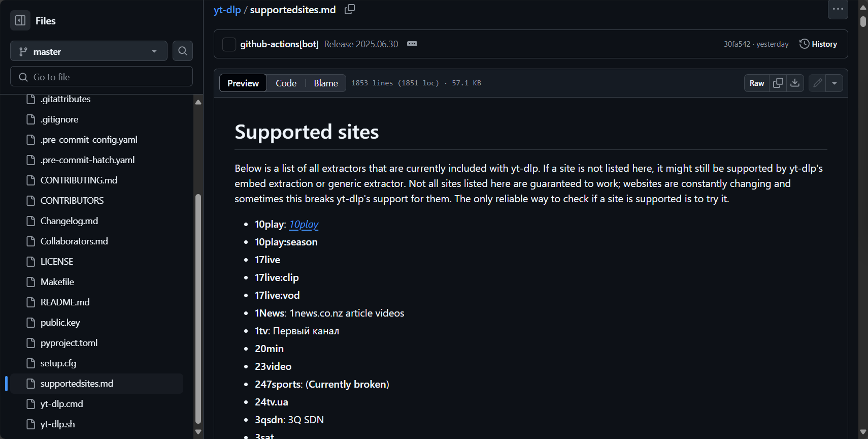
Task: View file History
Action: (818, 44)
